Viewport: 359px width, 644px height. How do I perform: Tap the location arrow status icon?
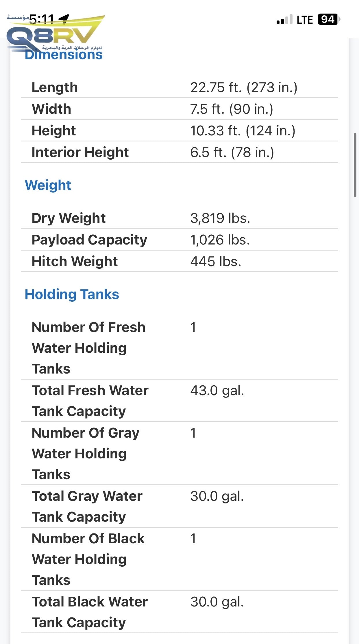64,19
